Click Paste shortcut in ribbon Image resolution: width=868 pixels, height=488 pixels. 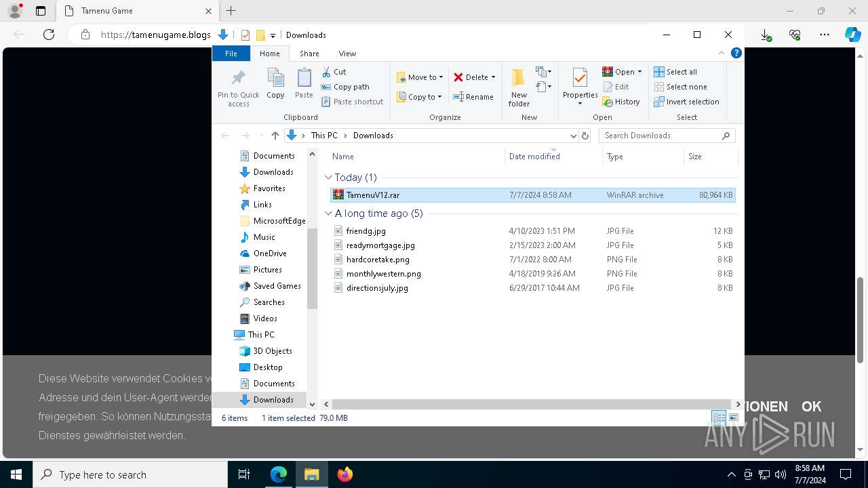click(x=352, y=102)
